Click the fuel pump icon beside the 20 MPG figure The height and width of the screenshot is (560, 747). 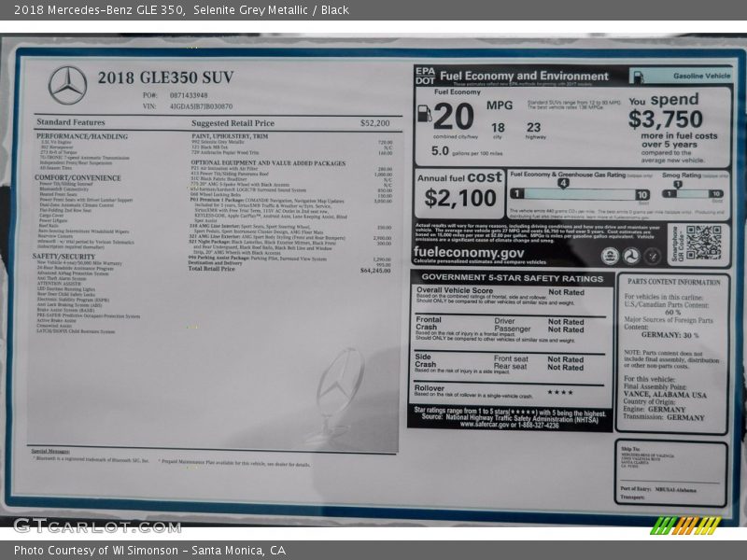pyautogui.click(x=424, y=113)
